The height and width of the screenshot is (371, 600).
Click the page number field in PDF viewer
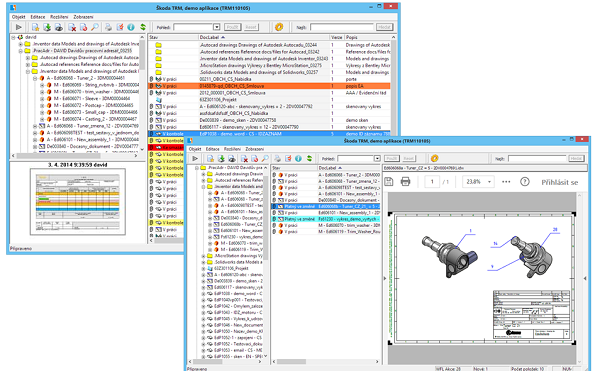(432, 182)
